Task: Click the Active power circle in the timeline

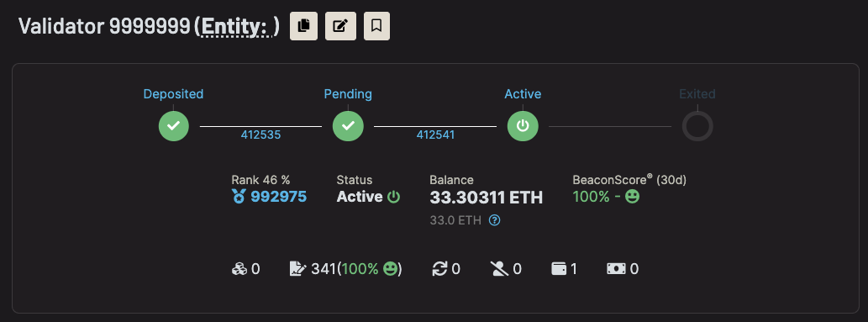Action: point(523,126)
